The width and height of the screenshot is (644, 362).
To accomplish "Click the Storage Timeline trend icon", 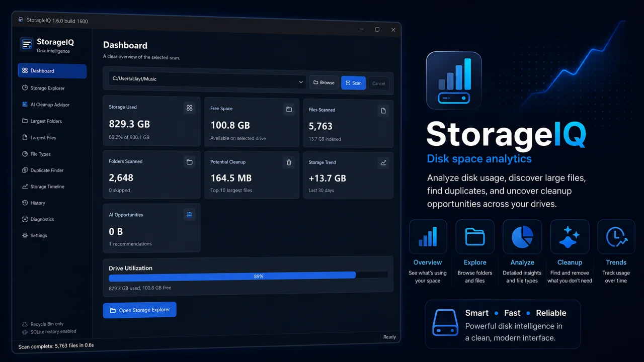I will [25, 187].
